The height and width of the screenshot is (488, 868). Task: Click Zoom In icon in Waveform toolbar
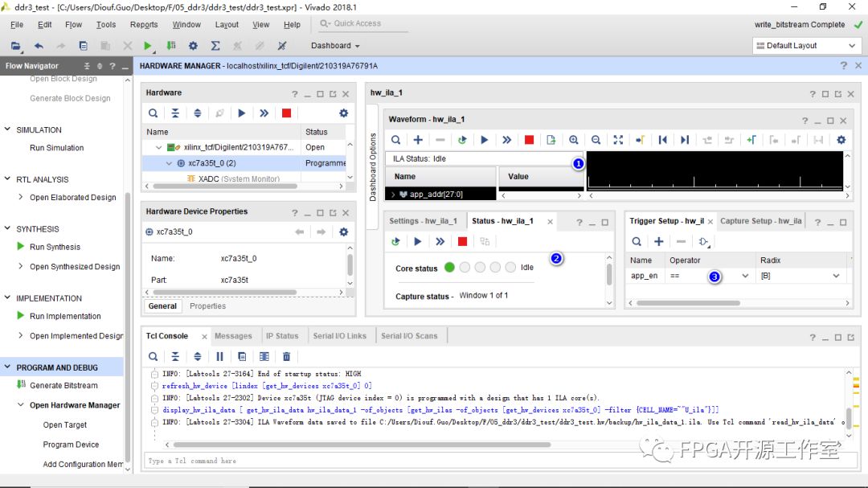(x=573, y=140)
